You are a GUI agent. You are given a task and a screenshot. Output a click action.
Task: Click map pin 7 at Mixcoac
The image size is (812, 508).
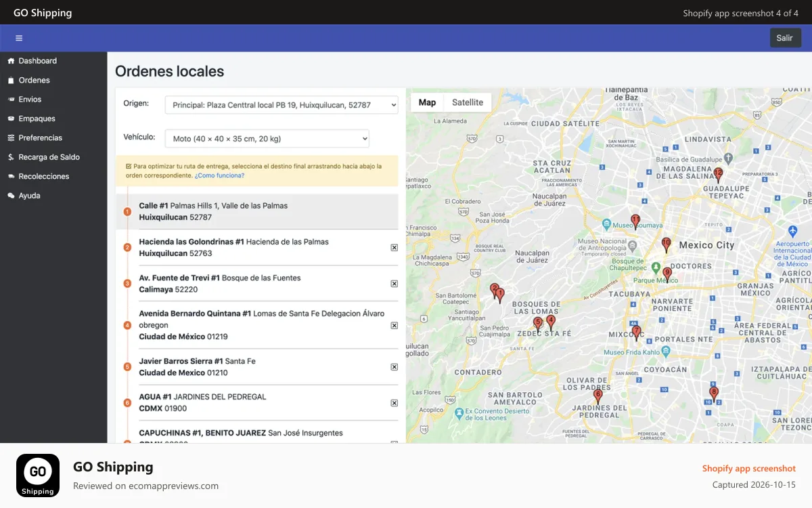tap(636, 333)
